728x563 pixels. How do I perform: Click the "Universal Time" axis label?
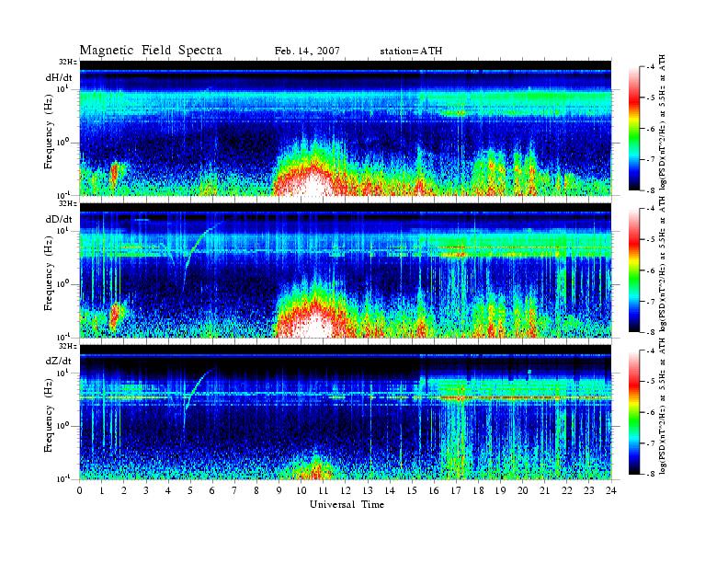[x=347, y=504]
